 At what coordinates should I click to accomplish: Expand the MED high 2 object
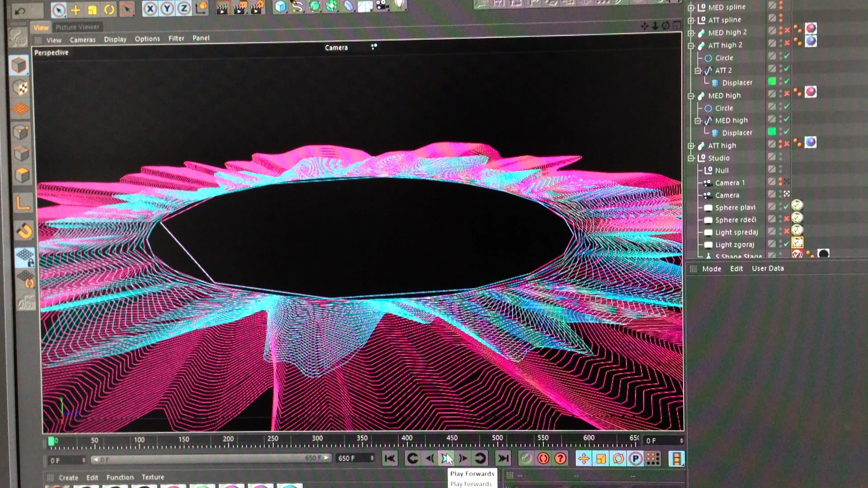(x=691, y=33)
